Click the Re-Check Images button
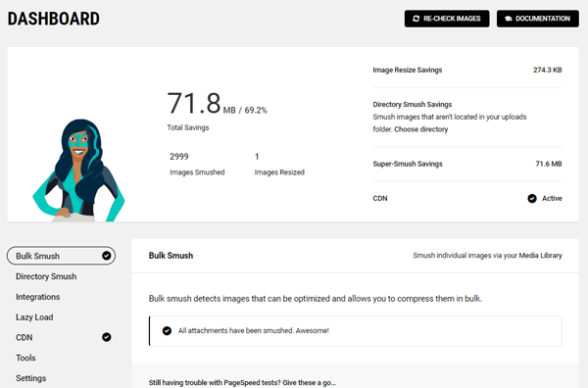 (x=447, y=19)
